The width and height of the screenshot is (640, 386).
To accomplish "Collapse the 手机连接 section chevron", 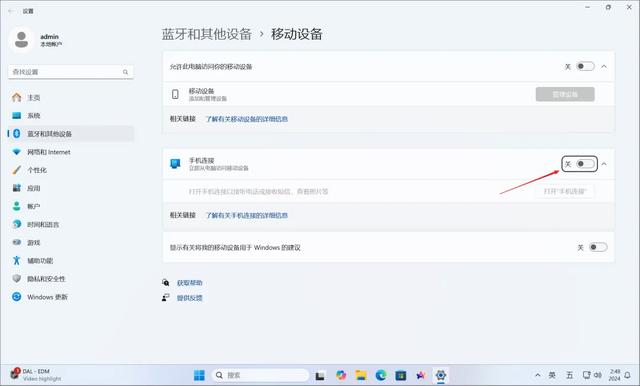I will pos(604,164).
